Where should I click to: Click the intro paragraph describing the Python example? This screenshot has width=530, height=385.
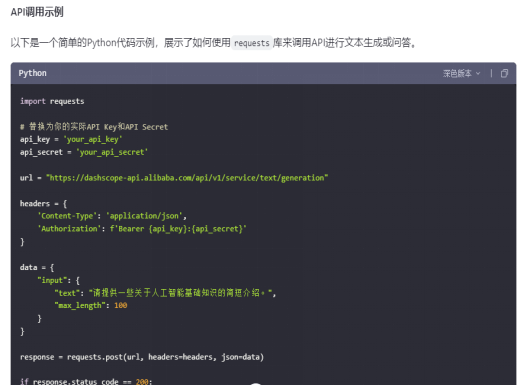pos(213,43)
